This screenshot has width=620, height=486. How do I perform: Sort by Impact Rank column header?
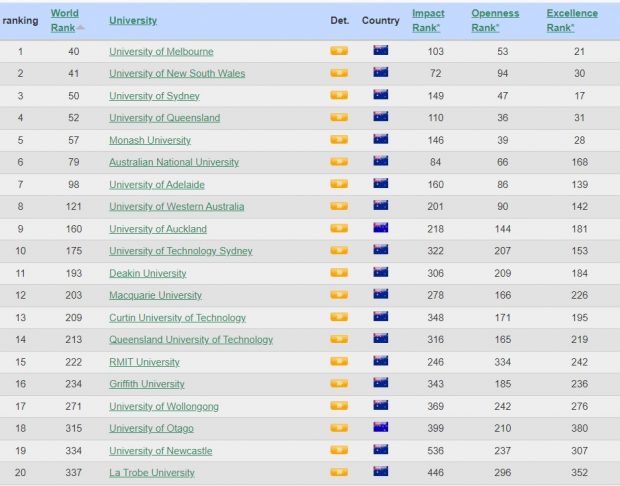428,21
